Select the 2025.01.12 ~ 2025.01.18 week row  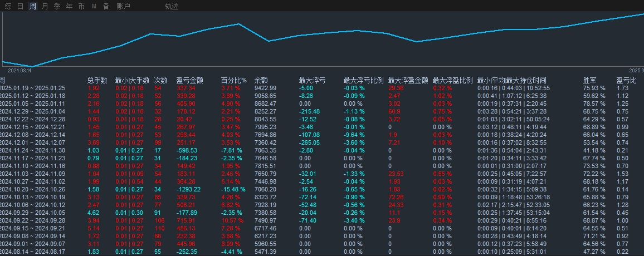pyautogui.click(x=322, y=96)
